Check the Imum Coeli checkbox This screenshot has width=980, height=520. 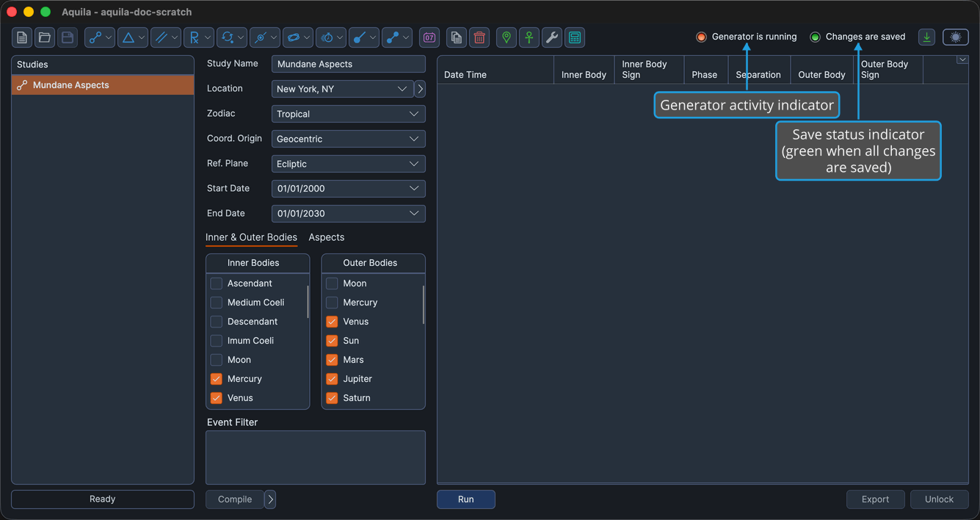(217, 341)
